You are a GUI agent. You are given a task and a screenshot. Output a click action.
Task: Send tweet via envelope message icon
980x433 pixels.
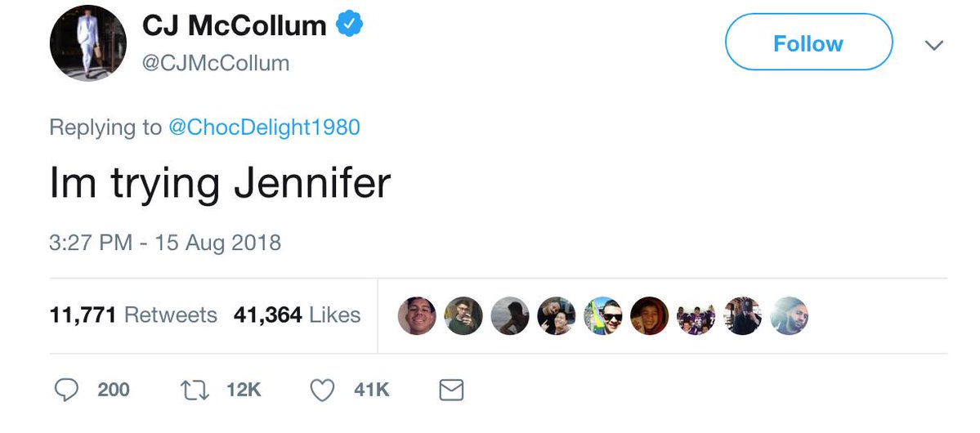[451, 391]
